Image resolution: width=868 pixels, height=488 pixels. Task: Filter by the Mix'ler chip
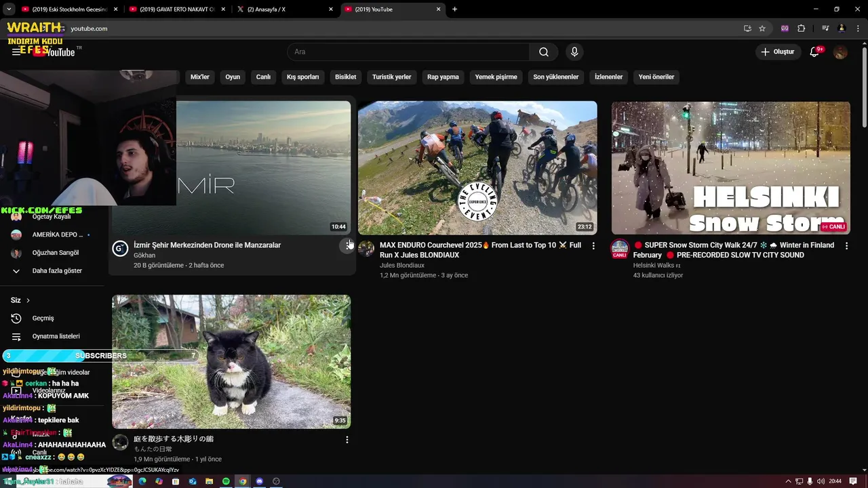click(200, 77)
